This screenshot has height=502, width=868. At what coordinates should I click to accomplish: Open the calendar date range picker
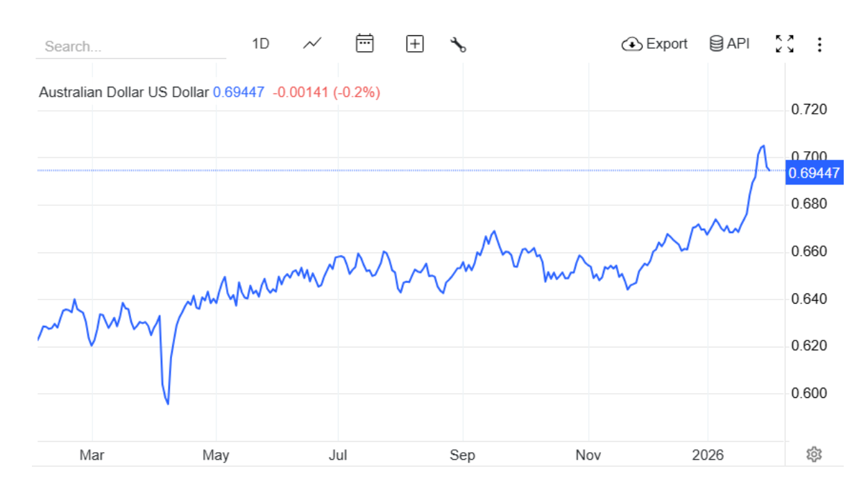[364, 44]
